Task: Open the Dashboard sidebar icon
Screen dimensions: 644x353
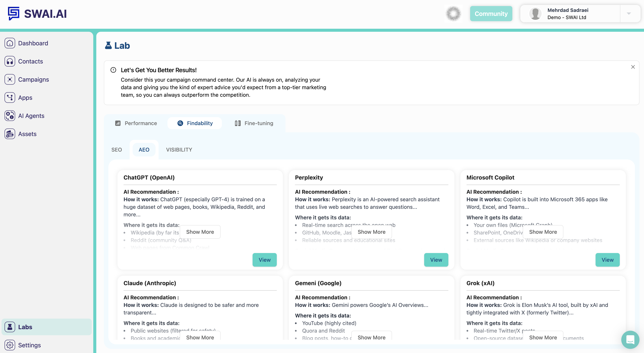Action: click(x=10, y=43)
